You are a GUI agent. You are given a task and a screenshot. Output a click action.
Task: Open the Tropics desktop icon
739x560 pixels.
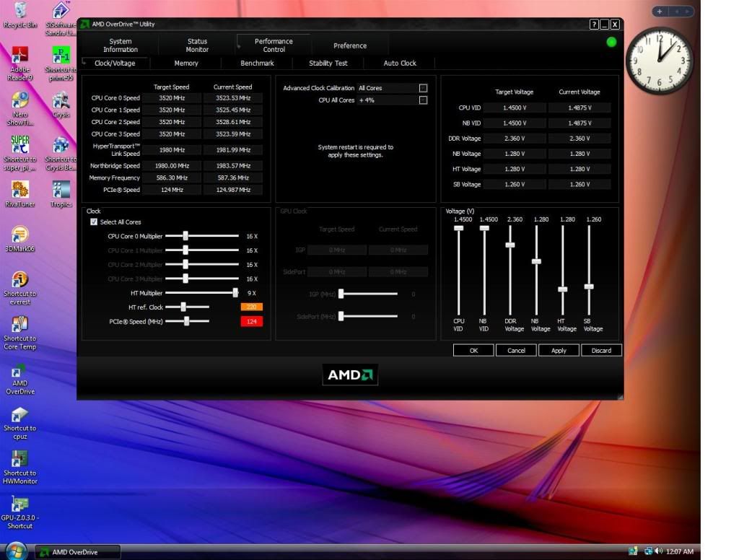pyautogui.click(x=61, y=194)
